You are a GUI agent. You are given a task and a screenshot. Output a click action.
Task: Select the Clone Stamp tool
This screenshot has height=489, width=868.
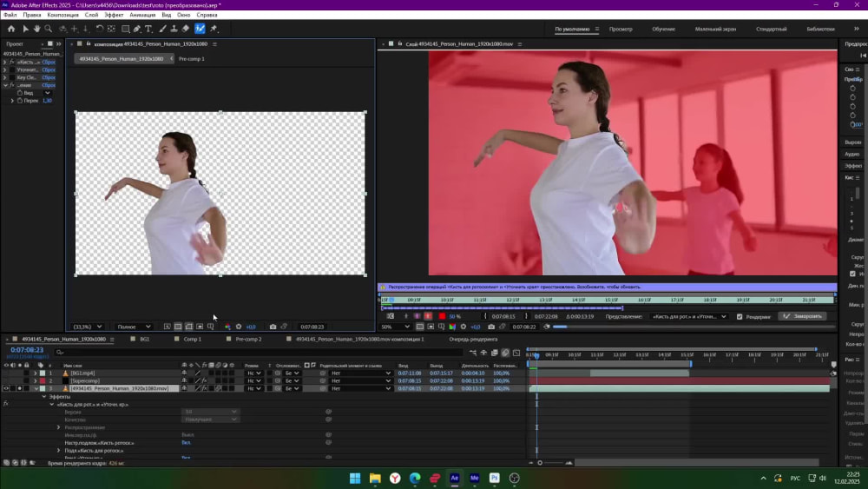coord(174,29)
